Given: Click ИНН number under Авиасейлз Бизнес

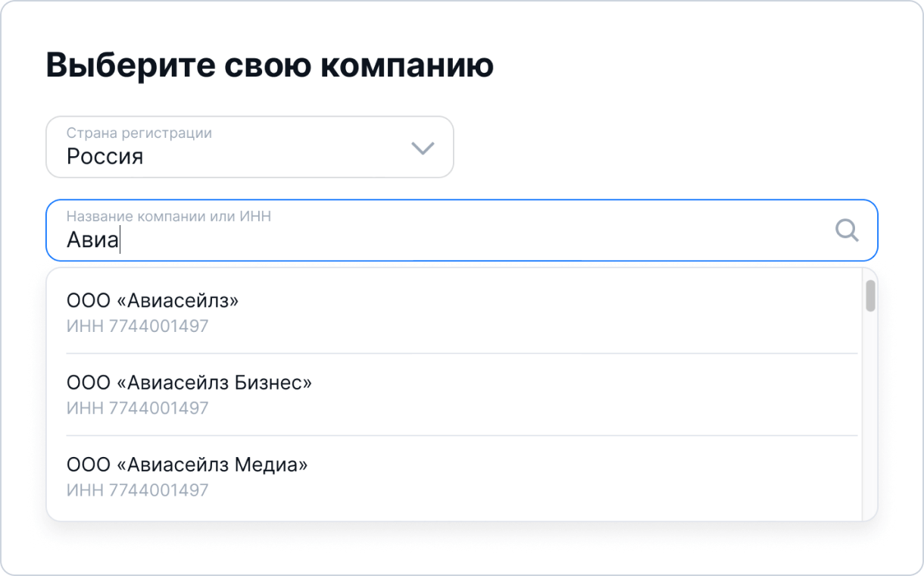Looking at the screenshot, I should click(x=137, y=409).
